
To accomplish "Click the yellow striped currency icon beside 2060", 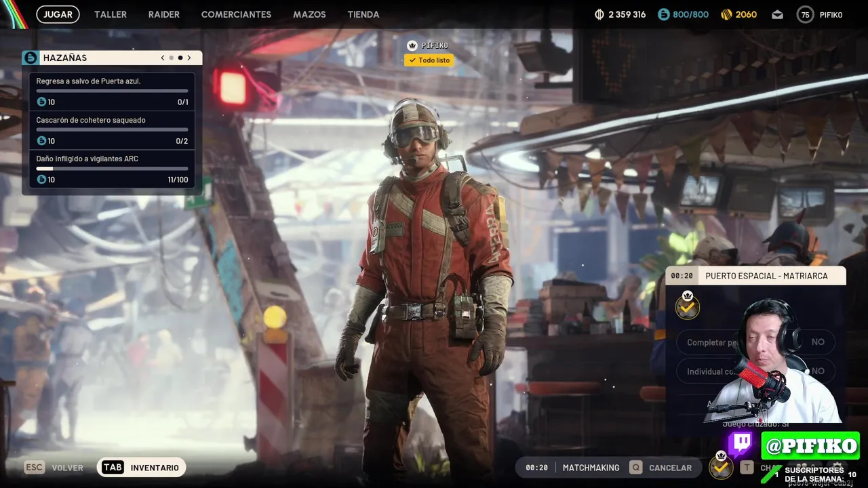I will coord(726,14).
